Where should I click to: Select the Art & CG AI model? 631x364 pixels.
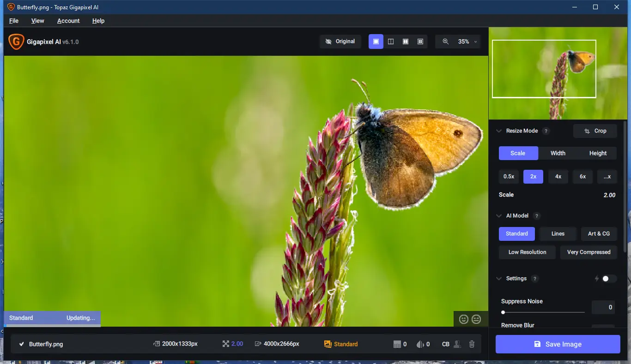tap(599, 234)
